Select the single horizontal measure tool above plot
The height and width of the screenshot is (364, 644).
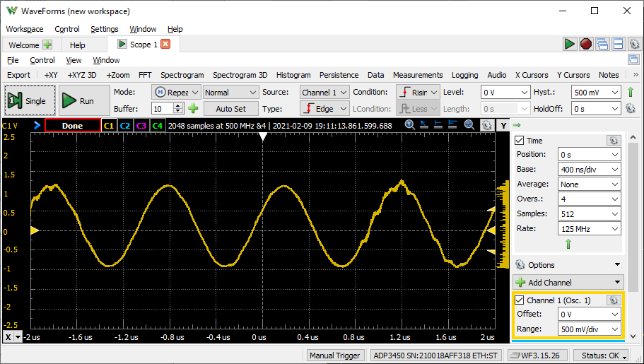(x=438, y=125)
